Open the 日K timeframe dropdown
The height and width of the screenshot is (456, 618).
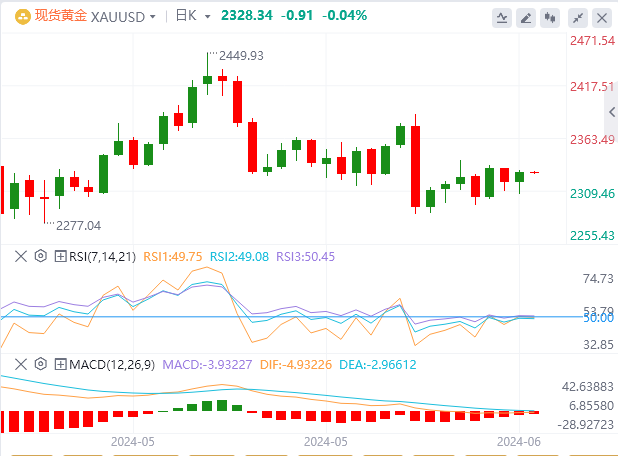coord(192,16)
